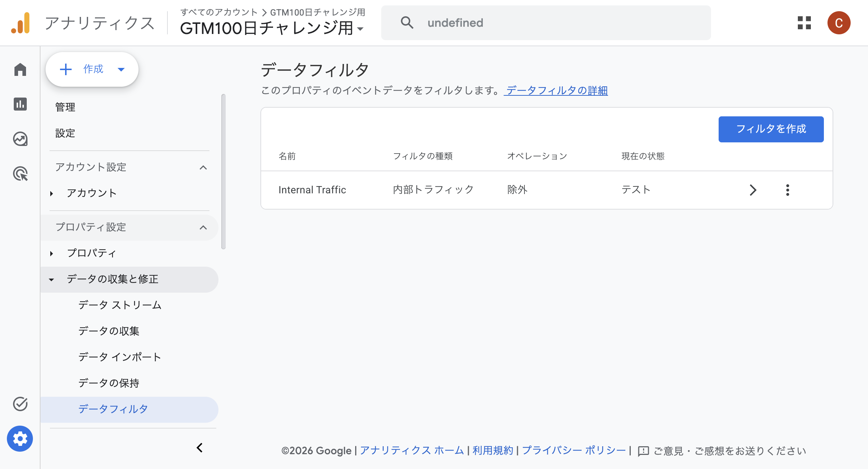Collapse the アカウント設定 section
The width and height of the screenshot is (868, 469).
pyautogui.click(x=203, y=167)
